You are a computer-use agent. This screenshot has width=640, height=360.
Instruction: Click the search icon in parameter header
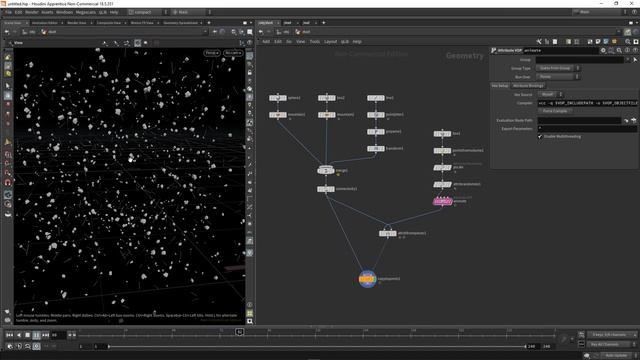pos(619,51)
